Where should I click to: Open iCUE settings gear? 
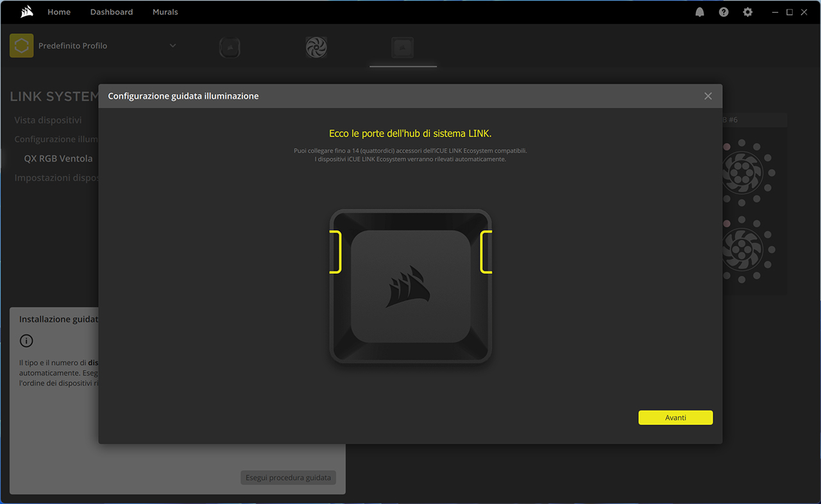tap(747, 12)
